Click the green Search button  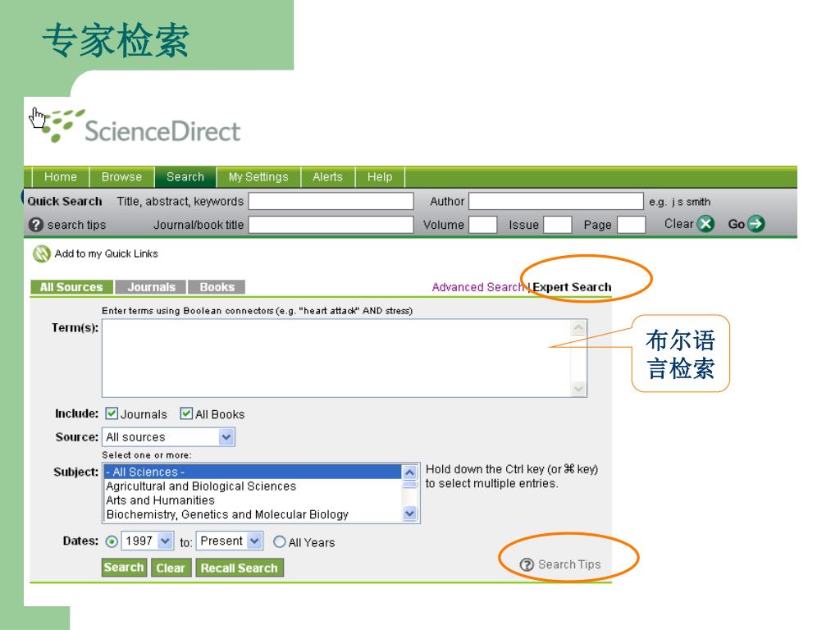click(x=124, y=568)
